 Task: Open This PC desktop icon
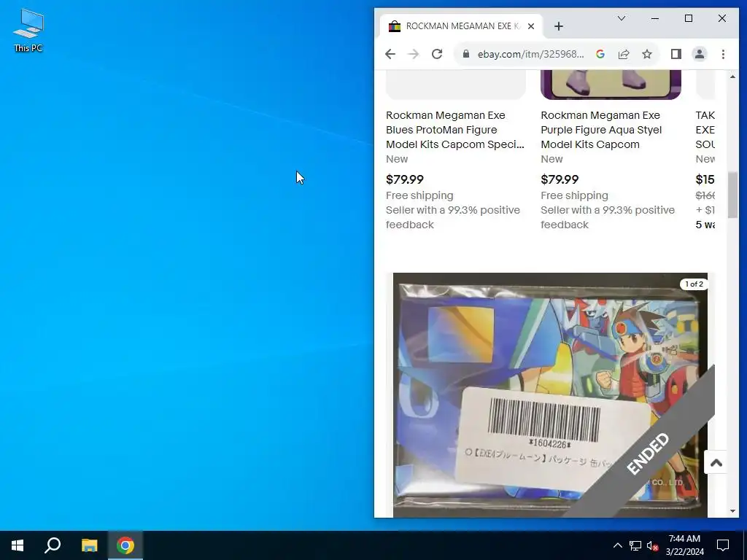pyautogui.click(x=28, y=30)
